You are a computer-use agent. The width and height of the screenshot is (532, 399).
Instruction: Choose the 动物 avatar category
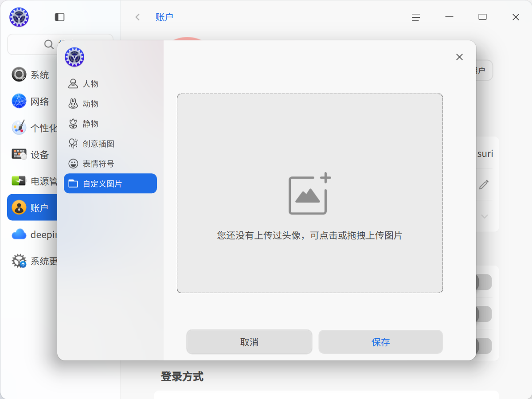pyautogui.click(x=110, y=104)
